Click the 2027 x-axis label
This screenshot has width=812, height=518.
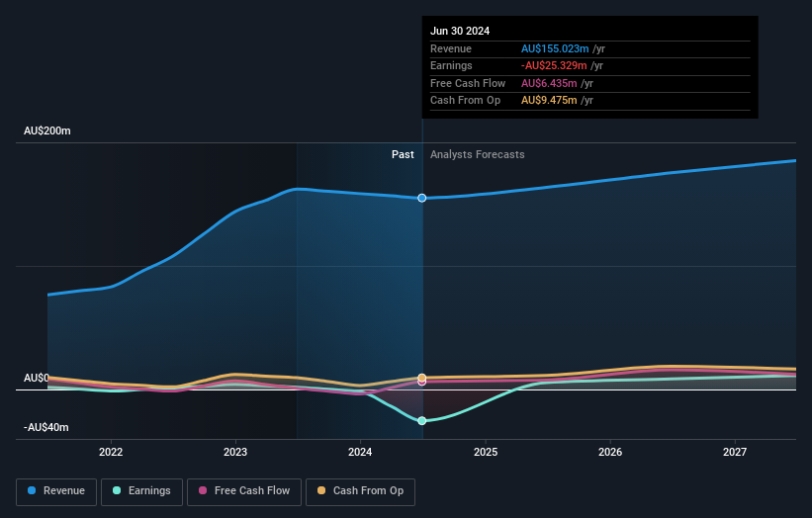[735, 452]
